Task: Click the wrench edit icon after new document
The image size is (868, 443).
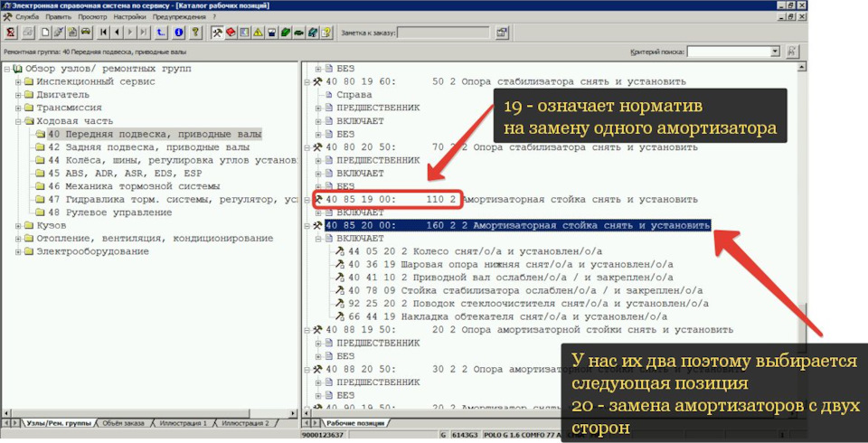Action: [x=59, y=33]
